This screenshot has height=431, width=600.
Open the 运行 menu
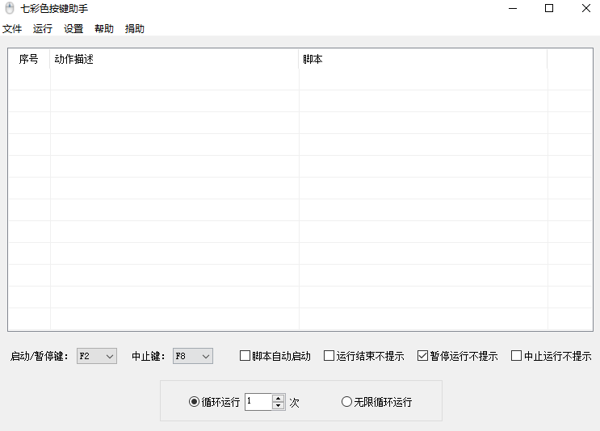[42, 29]
